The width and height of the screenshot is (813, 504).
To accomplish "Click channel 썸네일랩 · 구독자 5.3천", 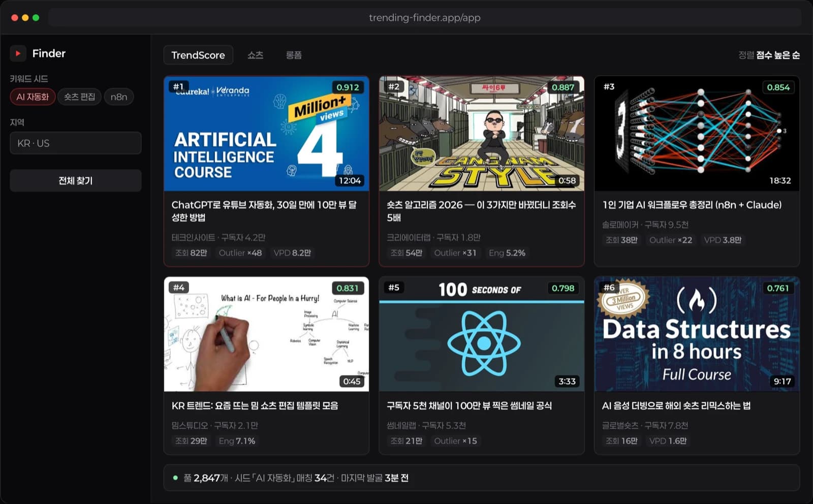I will point(426,425).
